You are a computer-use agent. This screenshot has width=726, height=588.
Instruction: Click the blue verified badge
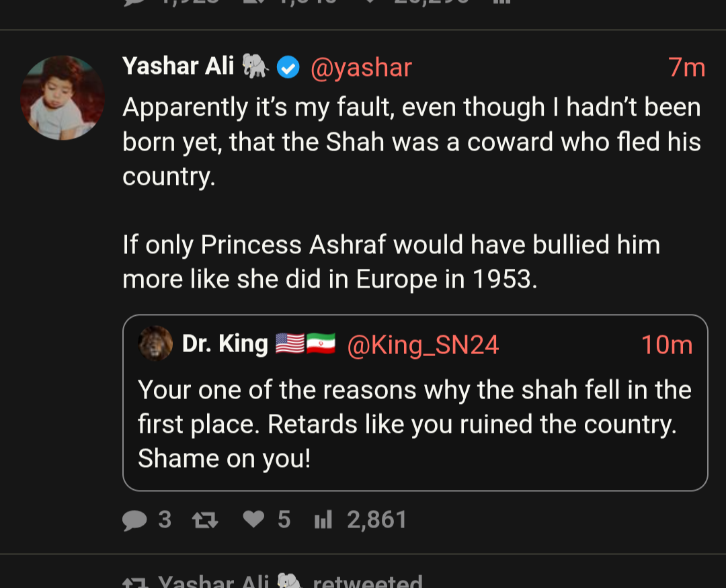288,67
